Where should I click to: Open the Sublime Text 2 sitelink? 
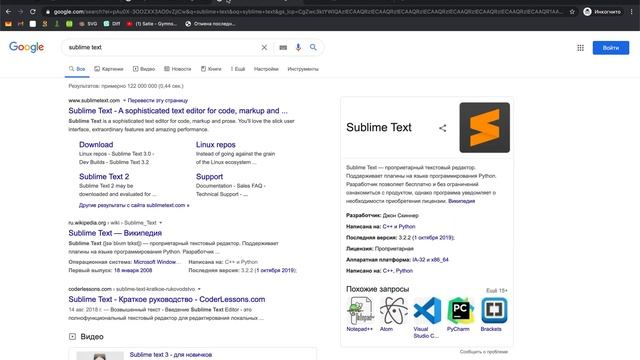[x=104, y=176]
